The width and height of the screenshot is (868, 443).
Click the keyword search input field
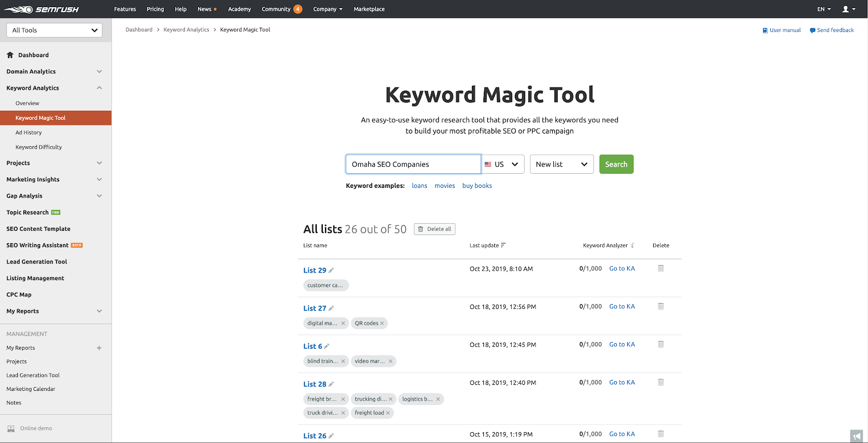tap(413, 164)
